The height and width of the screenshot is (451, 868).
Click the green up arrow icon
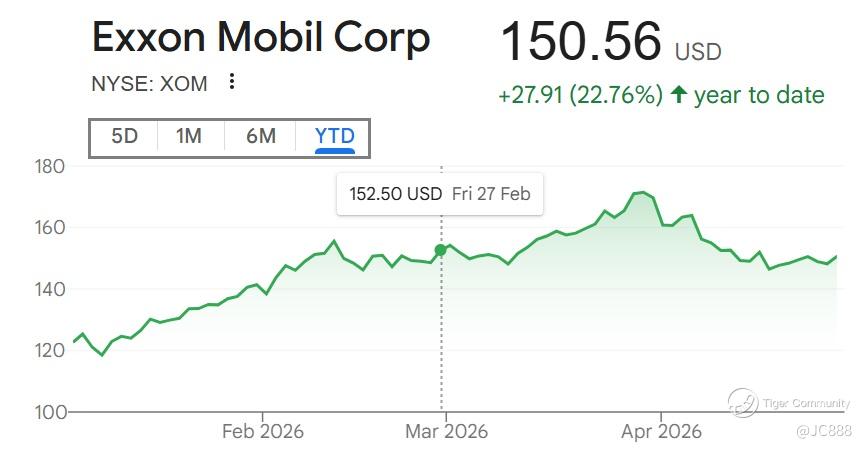click(679, 95)
